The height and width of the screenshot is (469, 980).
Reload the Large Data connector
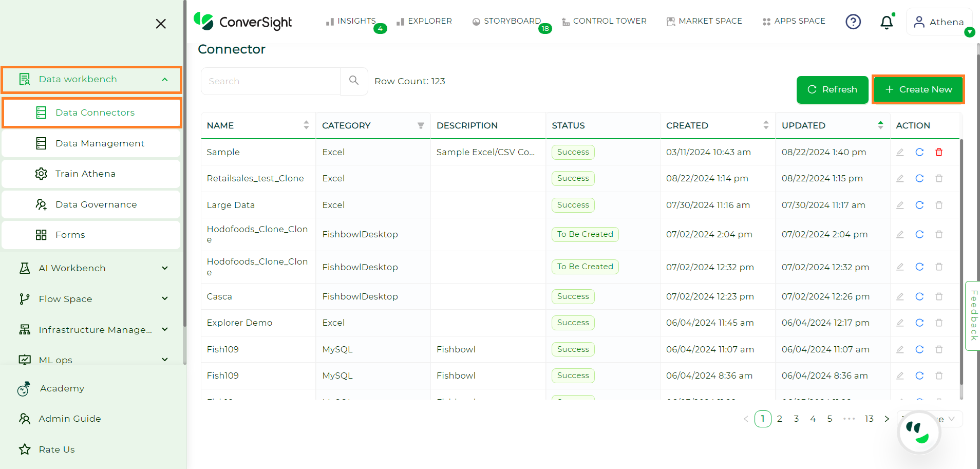click(919, 205)
